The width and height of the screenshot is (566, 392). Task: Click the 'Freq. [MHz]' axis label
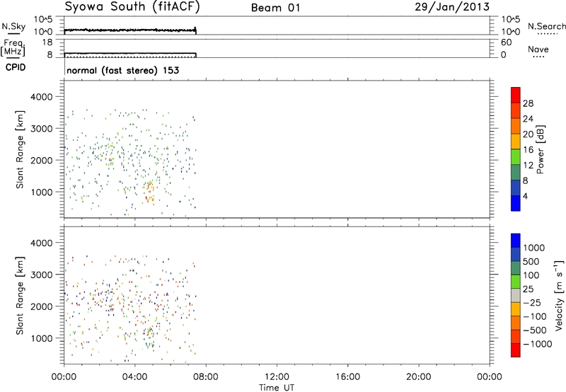(x=13, y=47)
